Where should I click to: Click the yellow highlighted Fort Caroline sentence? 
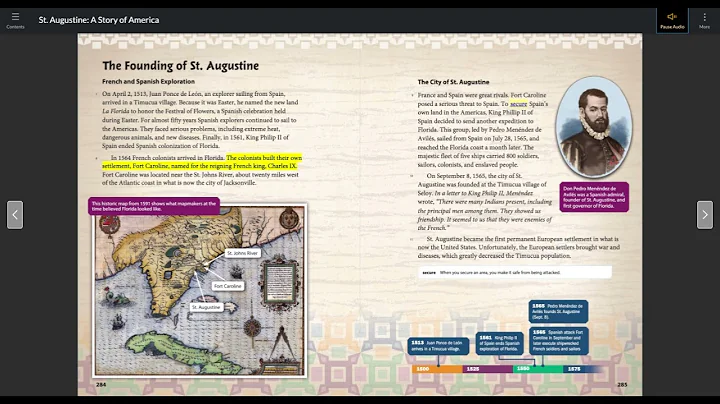[202, 162]
